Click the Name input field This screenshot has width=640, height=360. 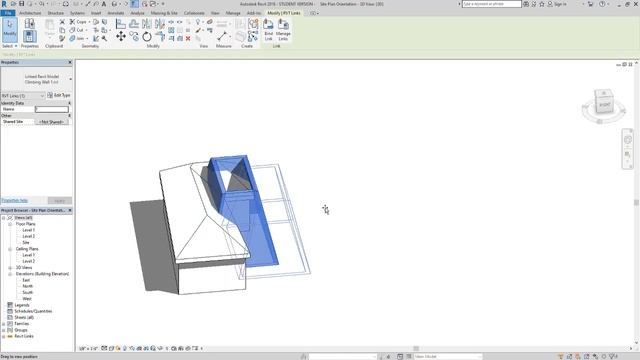pyautogui.click(x=52, y=109)
